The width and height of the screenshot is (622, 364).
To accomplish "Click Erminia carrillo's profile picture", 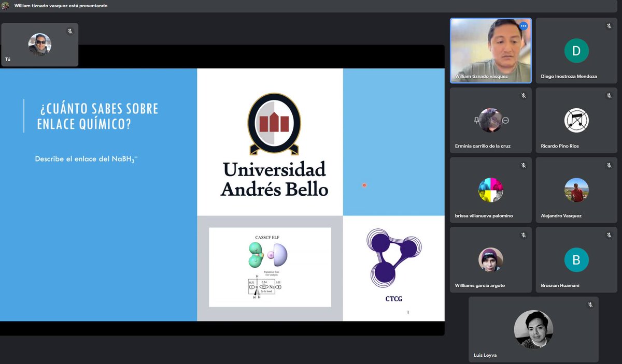I will (491, 121).
